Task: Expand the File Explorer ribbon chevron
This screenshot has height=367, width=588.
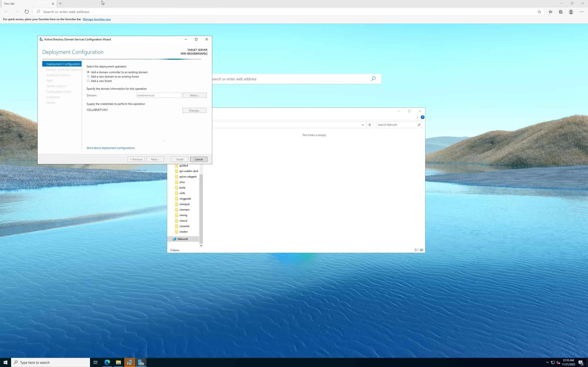Action: pyautogui.click(x=417, y=117)
